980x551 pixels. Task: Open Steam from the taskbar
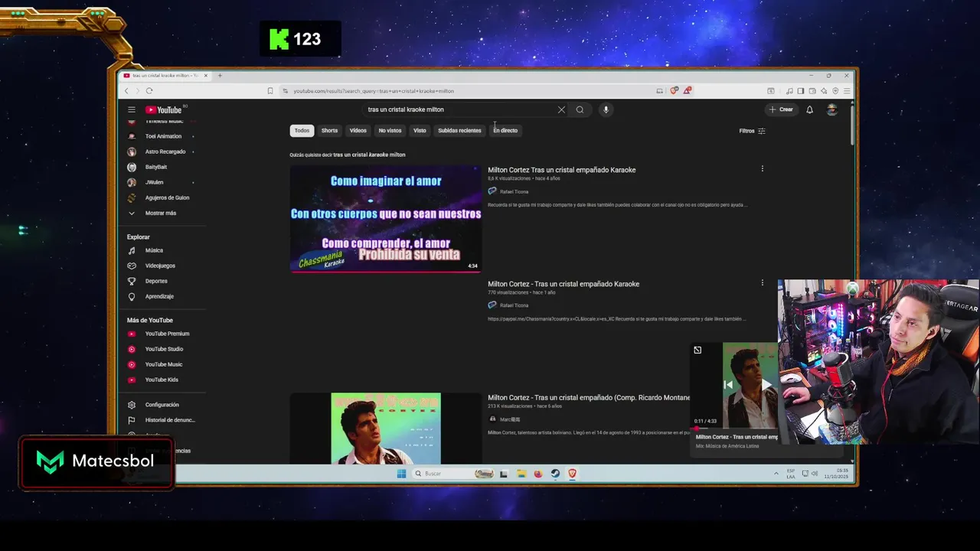(555, 474)
